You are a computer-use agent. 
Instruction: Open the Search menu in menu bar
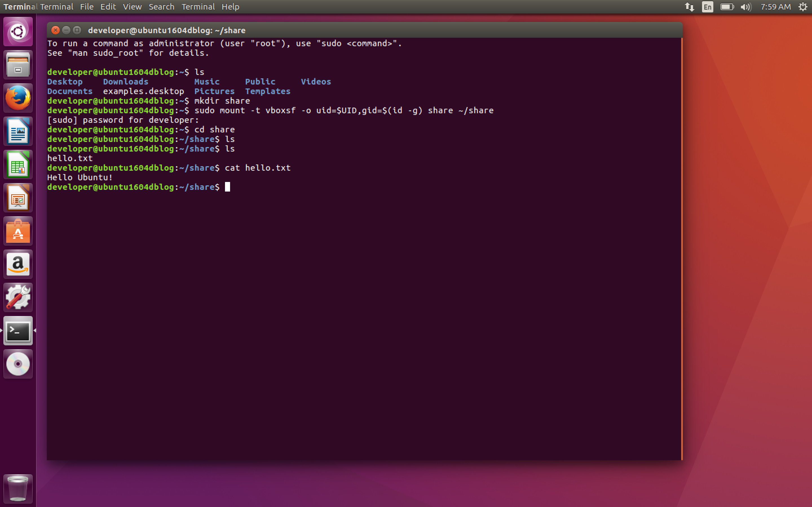click(x=161, y=7)
